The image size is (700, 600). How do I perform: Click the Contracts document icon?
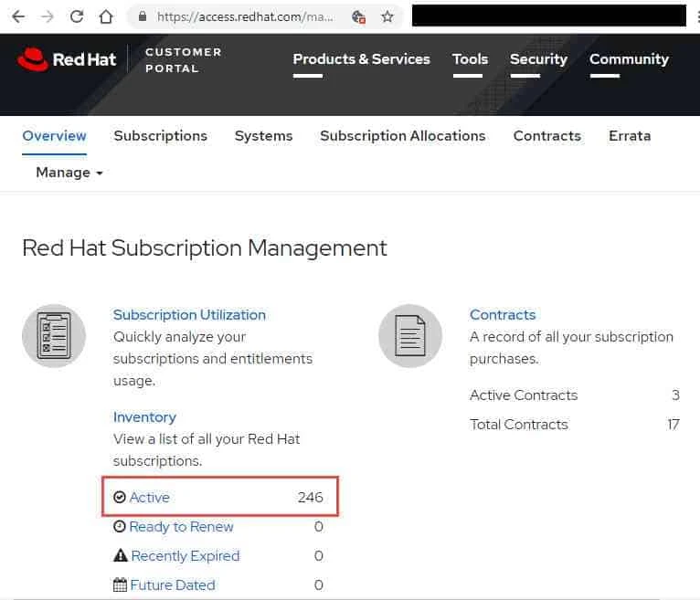[410, 336]
